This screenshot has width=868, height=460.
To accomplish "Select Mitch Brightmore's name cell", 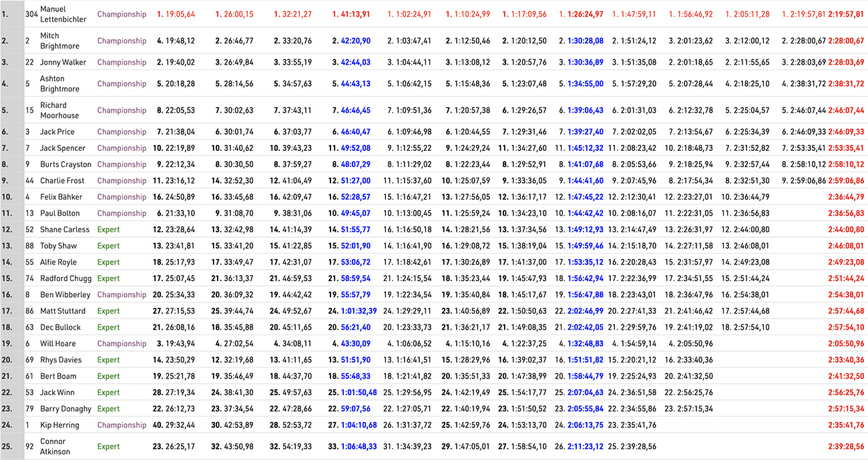I will point(59,41).
